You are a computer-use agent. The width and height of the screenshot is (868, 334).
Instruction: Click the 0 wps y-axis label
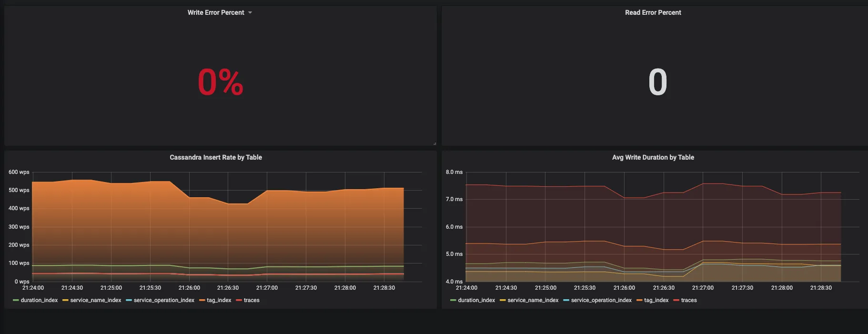22,282
